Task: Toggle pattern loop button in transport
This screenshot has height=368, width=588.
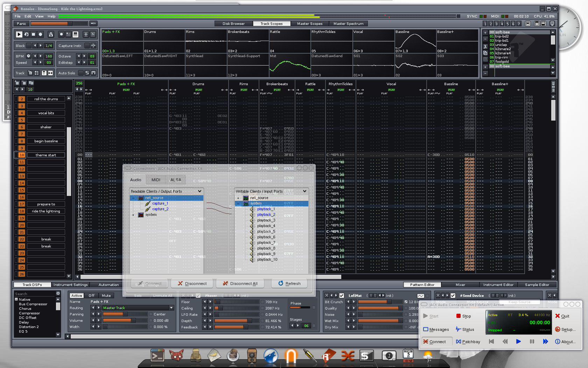Action: 26,34
